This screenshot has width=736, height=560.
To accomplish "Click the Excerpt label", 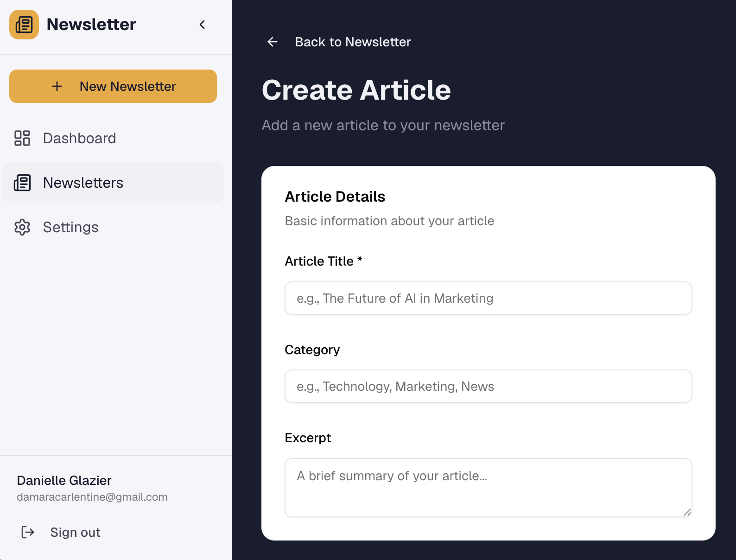I will (x=308, y=438).
